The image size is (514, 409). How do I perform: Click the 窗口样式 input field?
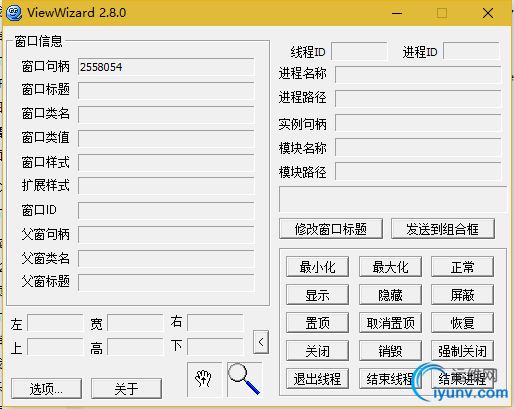pyautogui.click(x=166, y=163)
